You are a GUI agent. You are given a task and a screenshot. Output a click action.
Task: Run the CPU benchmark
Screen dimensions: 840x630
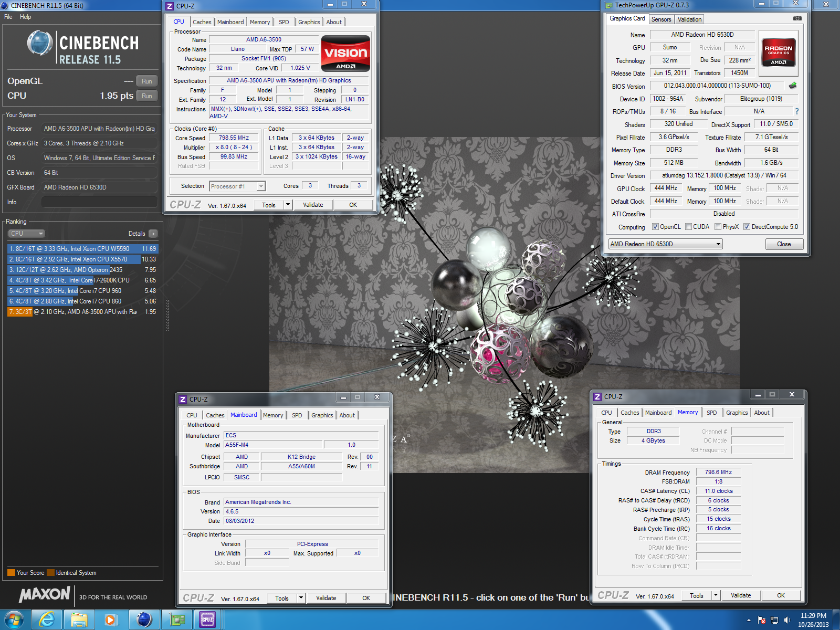[x=147, y=96]
